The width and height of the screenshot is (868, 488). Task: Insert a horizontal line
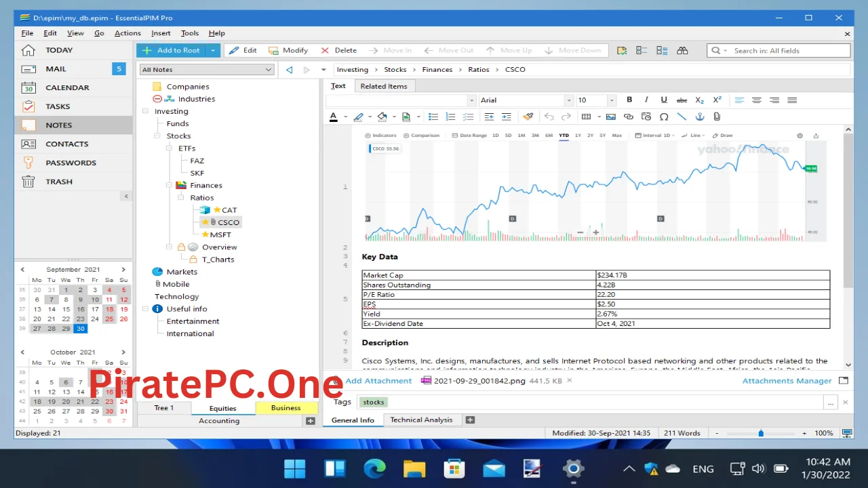coord(682,117)
